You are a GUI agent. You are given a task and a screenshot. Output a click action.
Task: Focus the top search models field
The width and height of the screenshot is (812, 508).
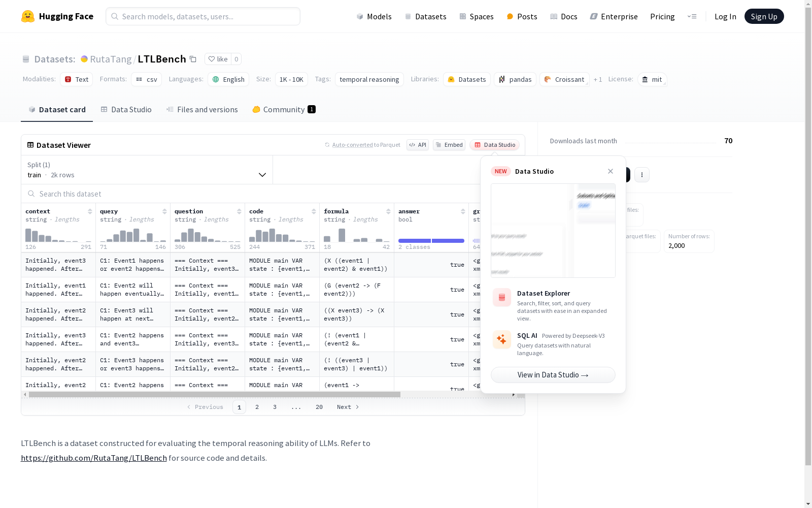tap(203, 16)
